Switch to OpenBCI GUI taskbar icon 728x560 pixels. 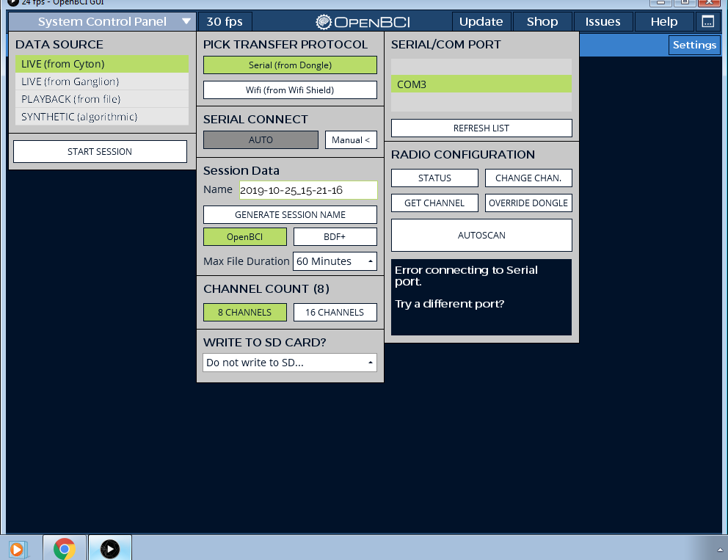click(x=110, y=549)
